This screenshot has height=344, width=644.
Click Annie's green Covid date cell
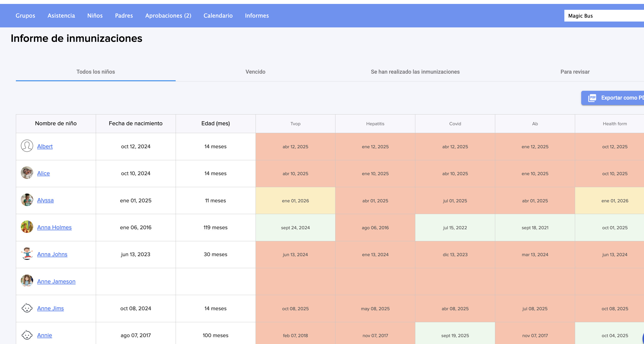click(x=454, y=335)
